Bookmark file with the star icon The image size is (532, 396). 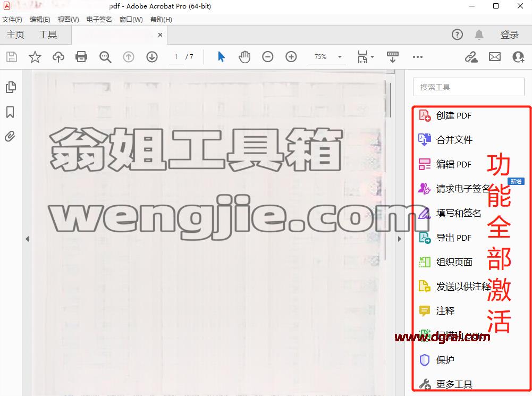pos(35,57)
